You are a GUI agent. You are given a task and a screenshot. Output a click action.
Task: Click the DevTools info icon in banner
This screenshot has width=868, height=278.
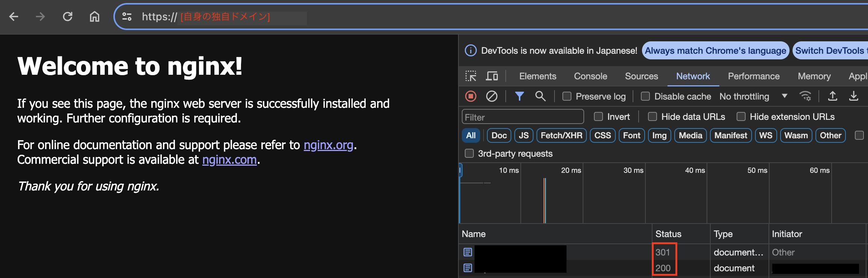pos(471,51)
